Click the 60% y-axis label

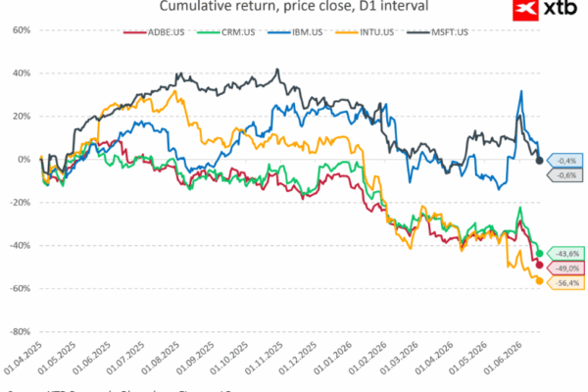[x=22, y=30]
